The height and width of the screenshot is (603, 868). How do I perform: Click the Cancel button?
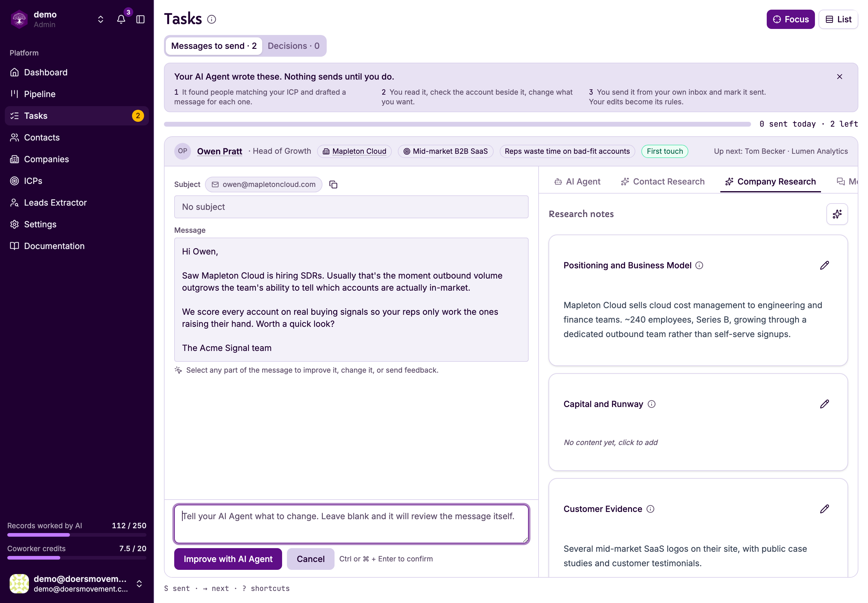tap(310, 559)
